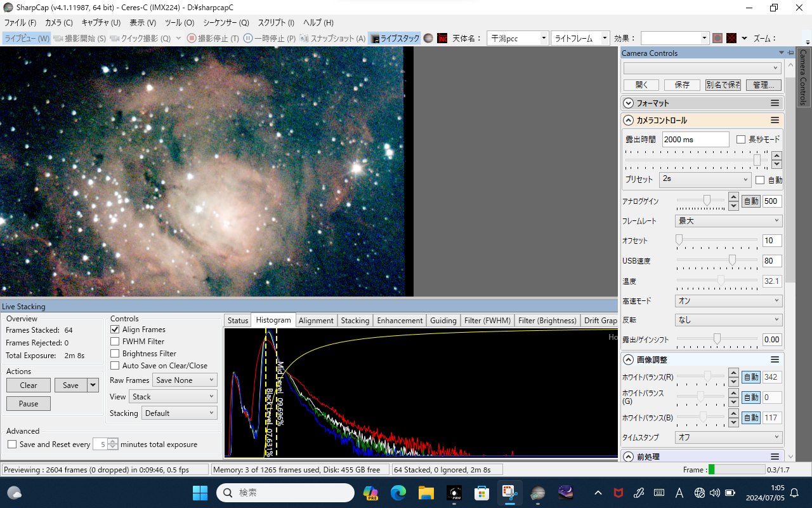Enable the FWHM Filter checkbox

pos(115,342)
